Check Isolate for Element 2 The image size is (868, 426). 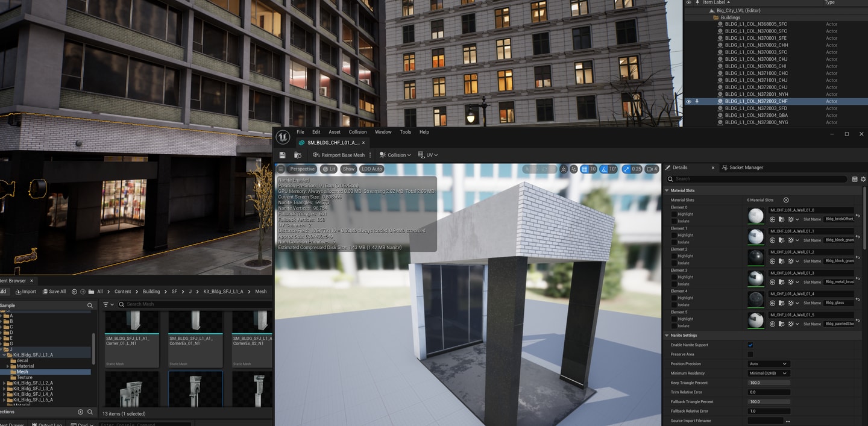pos(674,263)
